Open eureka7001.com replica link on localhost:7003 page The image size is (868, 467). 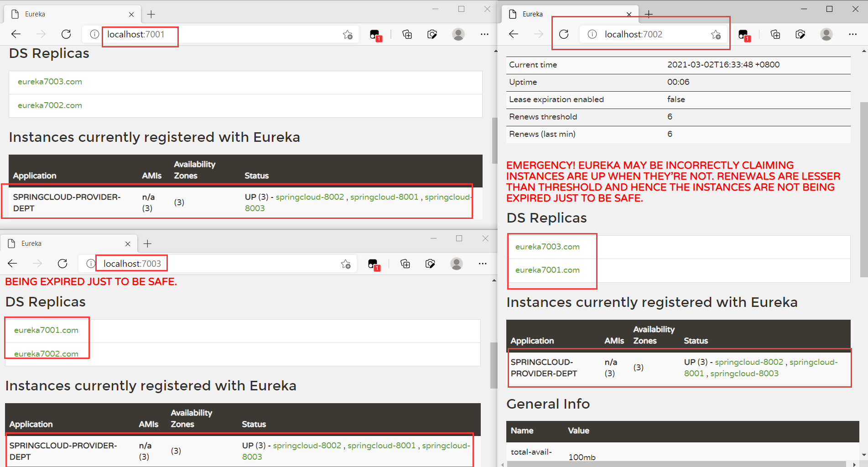pyautogui.click(x=46, y=330)
